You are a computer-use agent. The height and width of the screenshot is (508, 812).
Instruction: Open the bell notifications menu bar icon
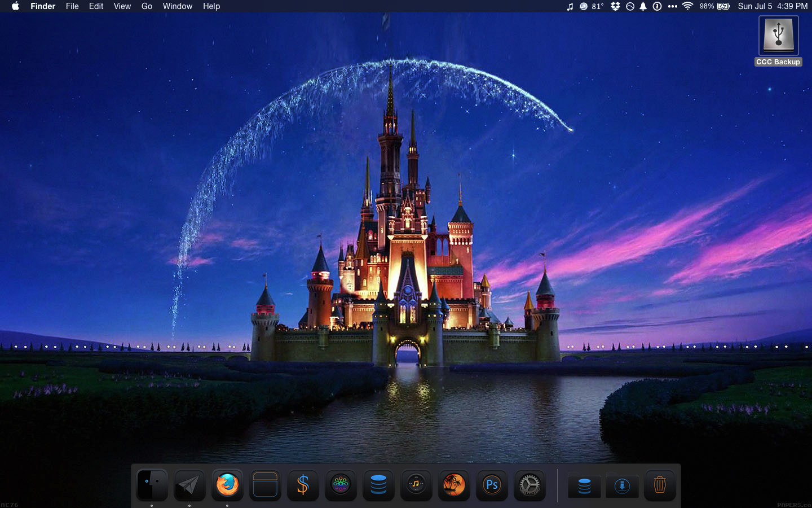(x=643, y=6)
